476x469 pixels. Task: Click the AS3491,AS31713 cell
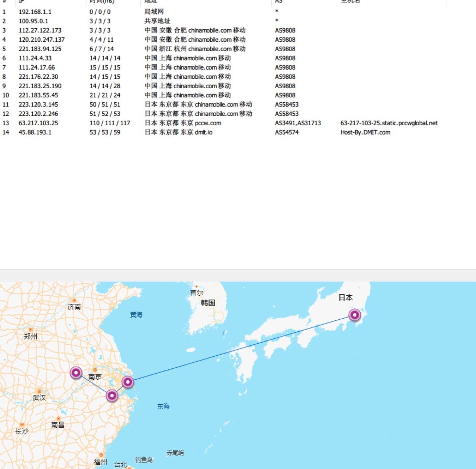pyautogui.click(x=298, y=123)
